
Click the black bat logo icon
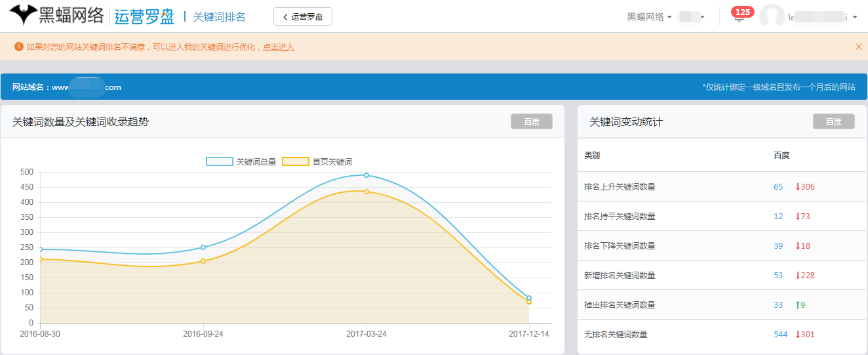coord(23,15)
